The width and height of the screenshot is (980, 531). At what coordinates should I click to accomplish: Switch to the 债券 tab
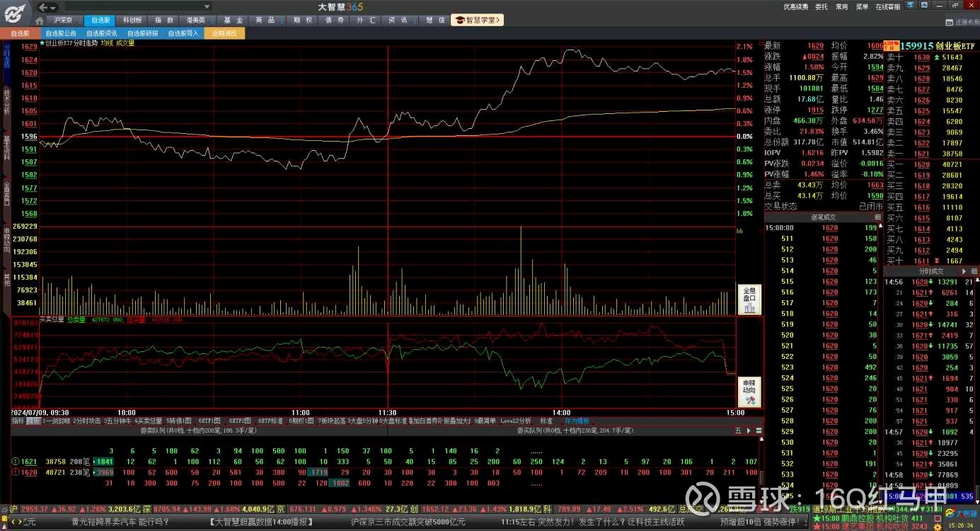pos(335,21)
